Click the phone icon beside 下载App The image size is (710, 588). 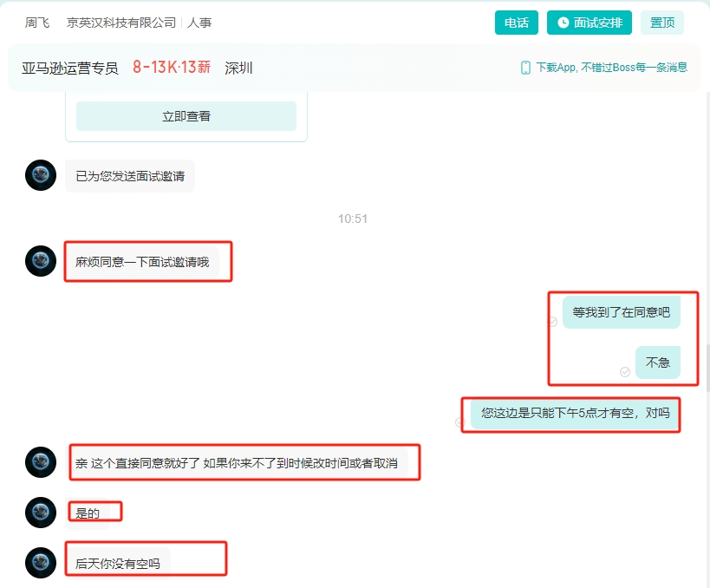click(525, 68)
